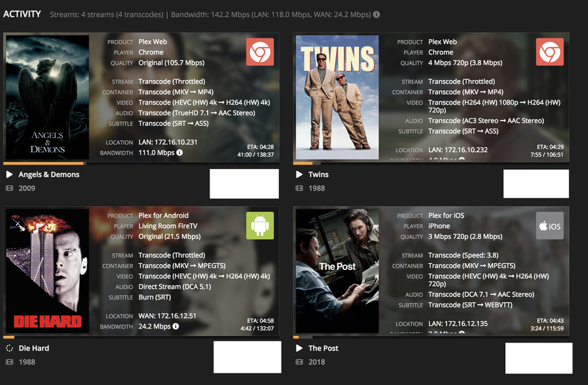Click Die Hard container value MKV to MPEGTS

click(x=182, y=266)
